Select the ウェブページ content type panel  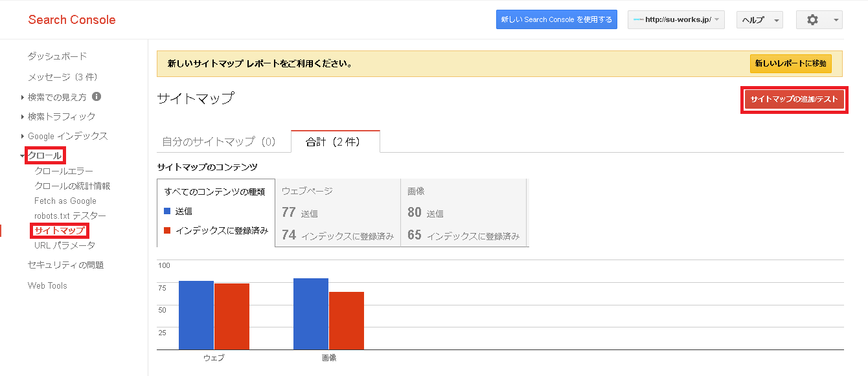[x=337, y=213]
